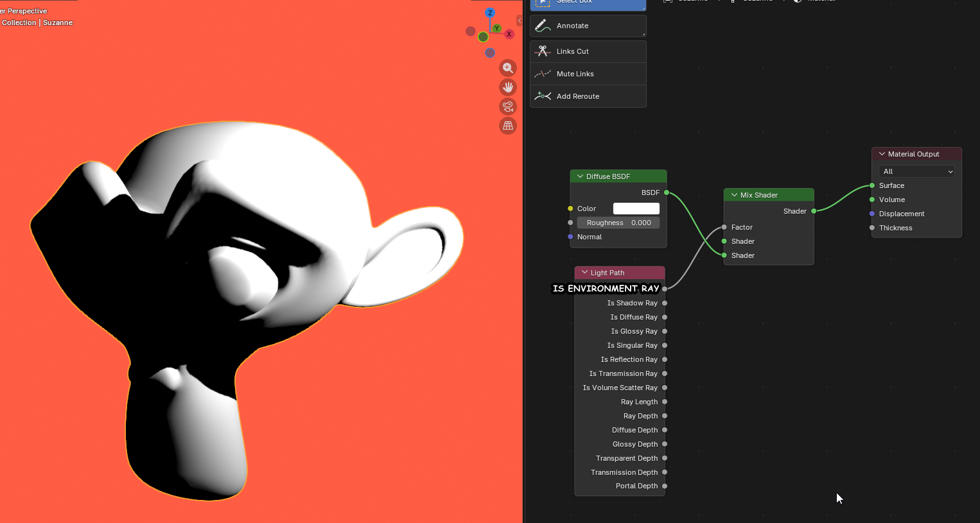This screenshot has width=980, height=523.
Task: Click the Is Transmission Ray text
Action: coord(624,373)
